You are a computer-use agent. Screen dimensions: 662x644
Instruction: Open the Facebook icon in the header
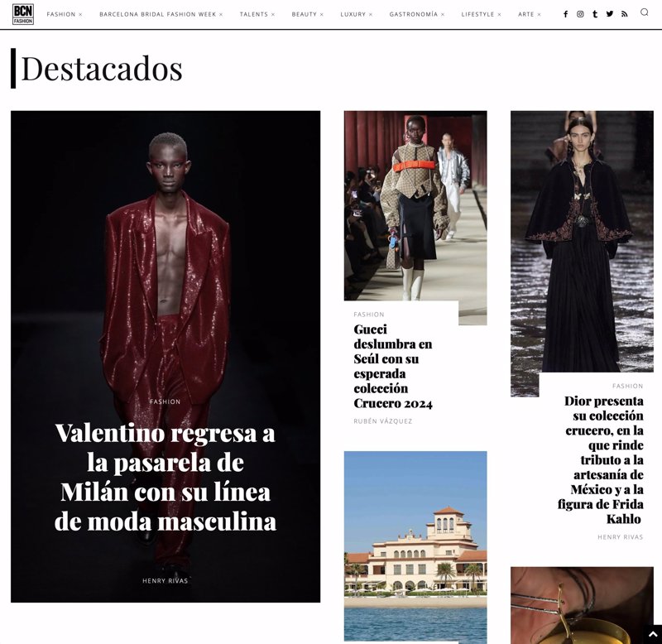pos(566,13)
